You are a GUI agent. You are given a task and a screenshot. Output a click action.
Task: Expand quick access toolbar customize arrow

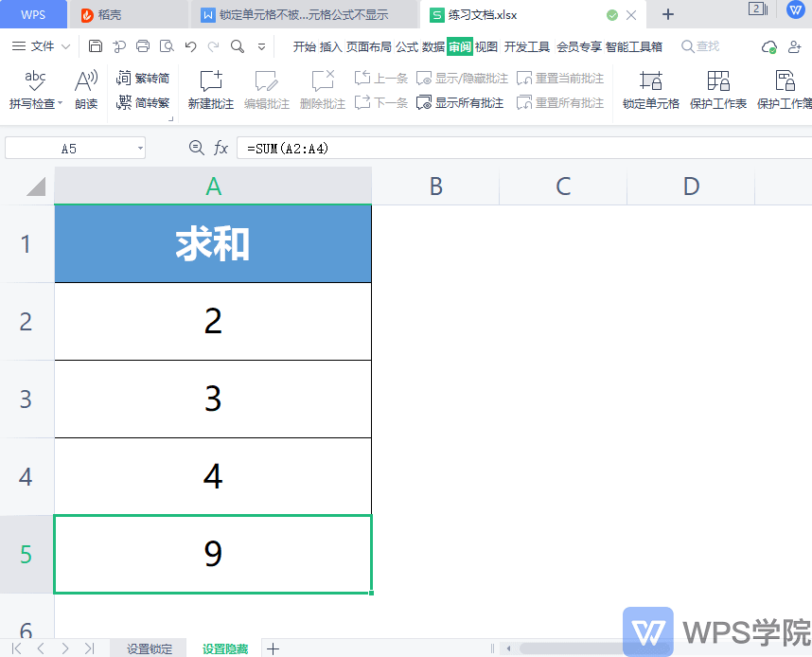tap(261, 47)
